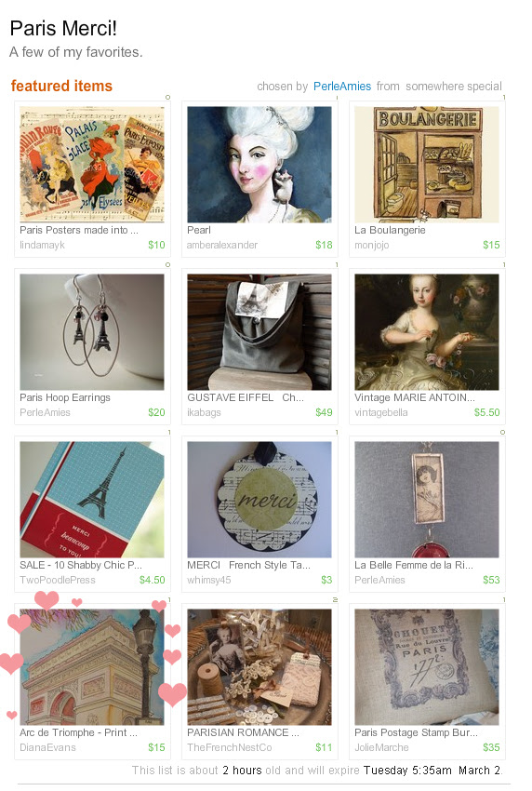Open the merci French tag thumbnail
Screen dimensions: 532x791
(259, 500)
